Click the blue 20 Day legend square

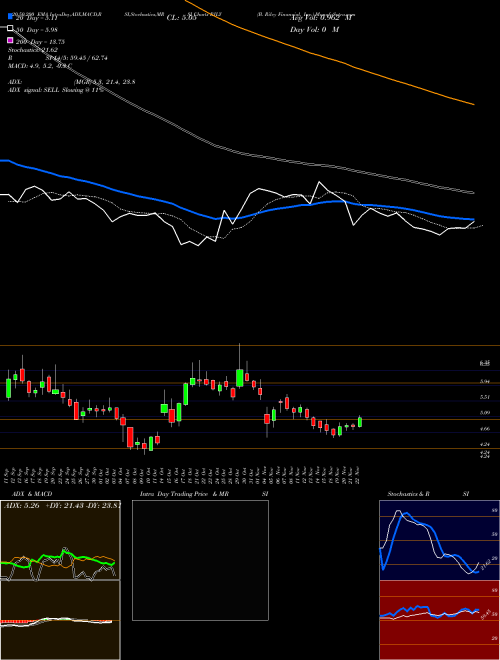click(10, 17)
